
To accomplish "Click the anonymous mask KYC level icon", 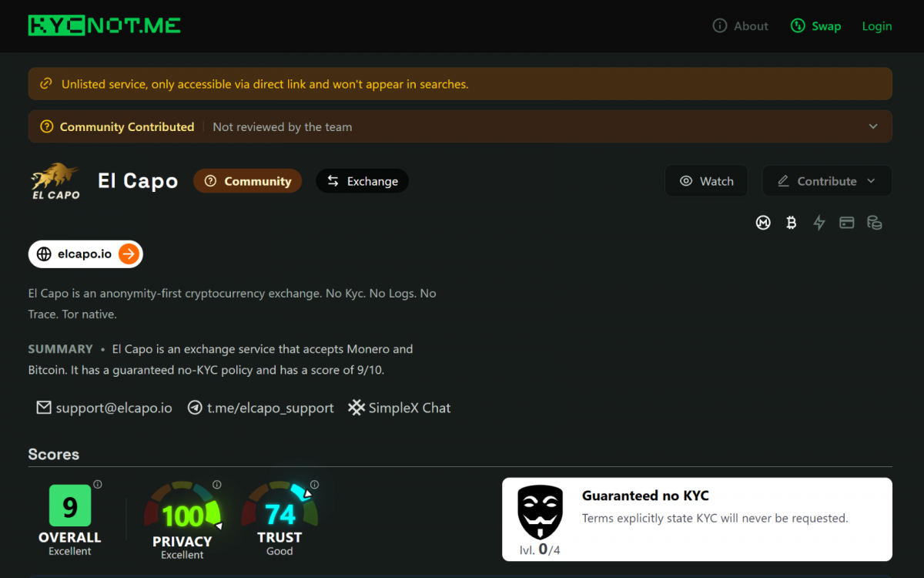I will click(x=540, y=512).
